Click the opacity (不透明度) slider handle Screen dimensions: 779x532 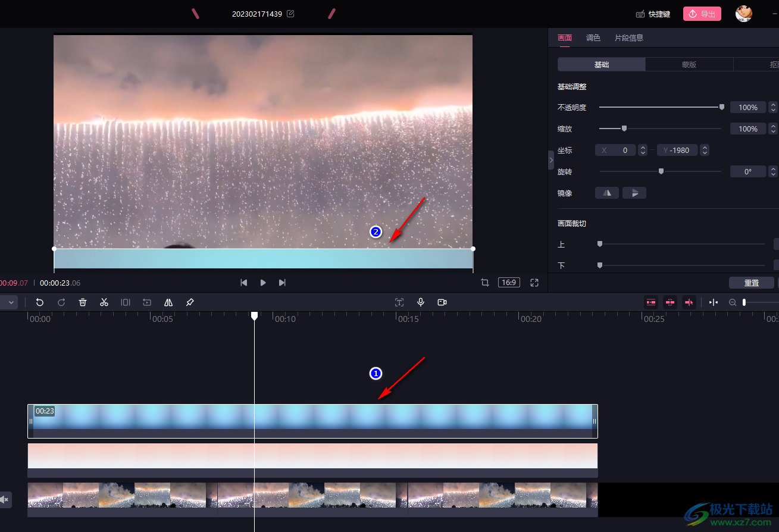point(722,107)
